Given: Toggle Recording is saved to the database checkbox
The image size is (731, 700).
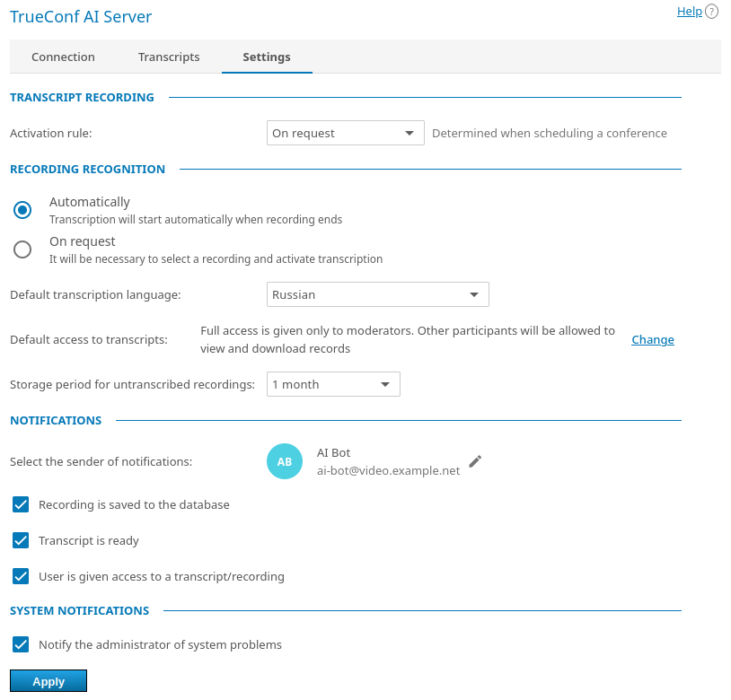Looking at the screenshot, I should click(x=22, y=504).
